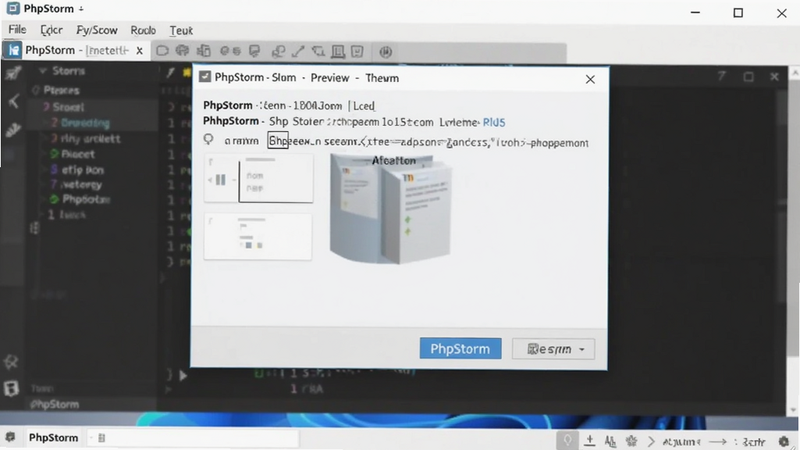
Task: Click the question mark in dark window header
Action: pyautogui.click(x=721, y=77)
